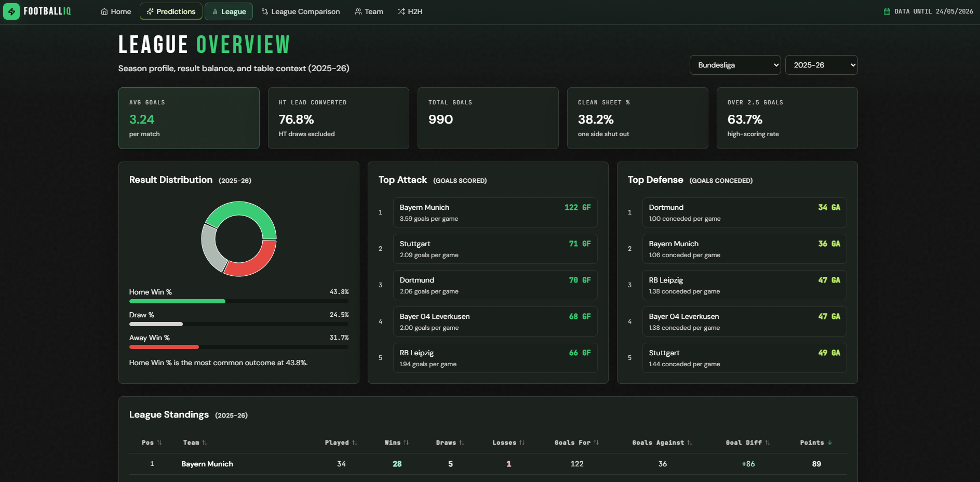Click the 89 points value
Screen dimensions: 980x482
pos(816,464)
